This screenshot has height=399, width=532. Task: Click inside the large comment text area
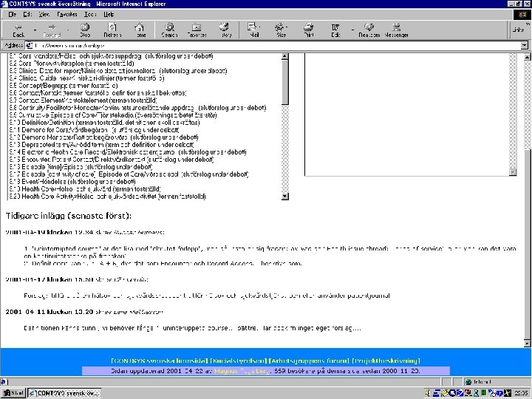click(x=407, y=115)
